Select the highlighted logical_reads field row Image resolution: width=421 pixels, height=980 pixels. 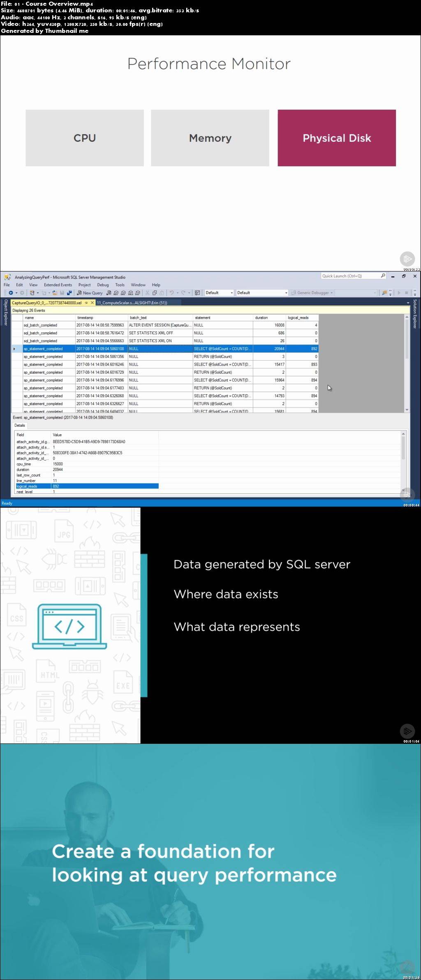[x=86, y=486]
